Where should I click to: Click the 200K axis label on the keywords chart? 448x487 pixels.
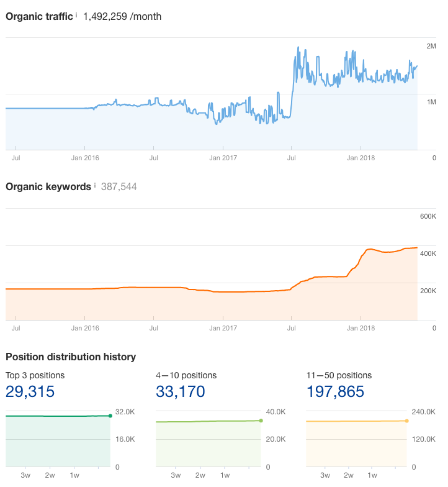coord(428,291)
